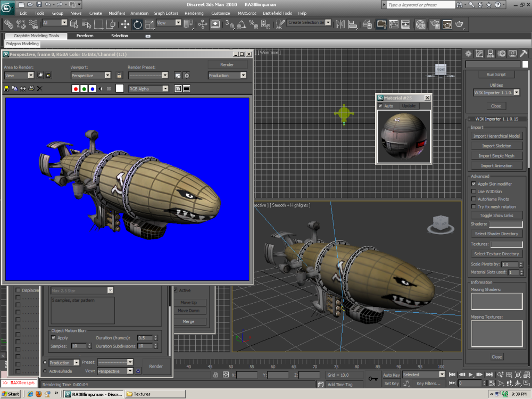
Task: Open Select by Name list
Action: 87,24
